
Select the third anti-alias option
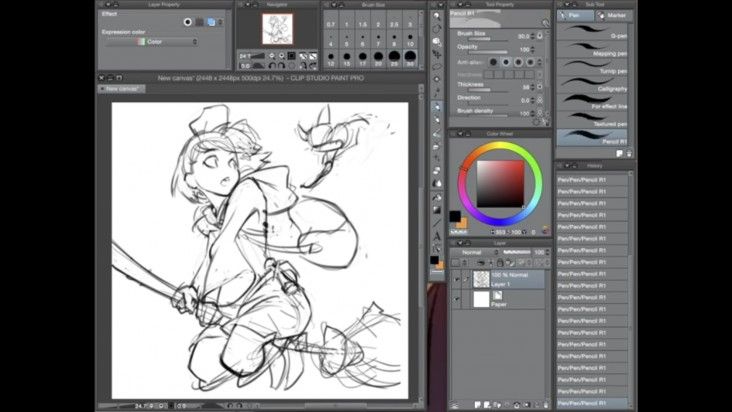click(x=518, y=62)
